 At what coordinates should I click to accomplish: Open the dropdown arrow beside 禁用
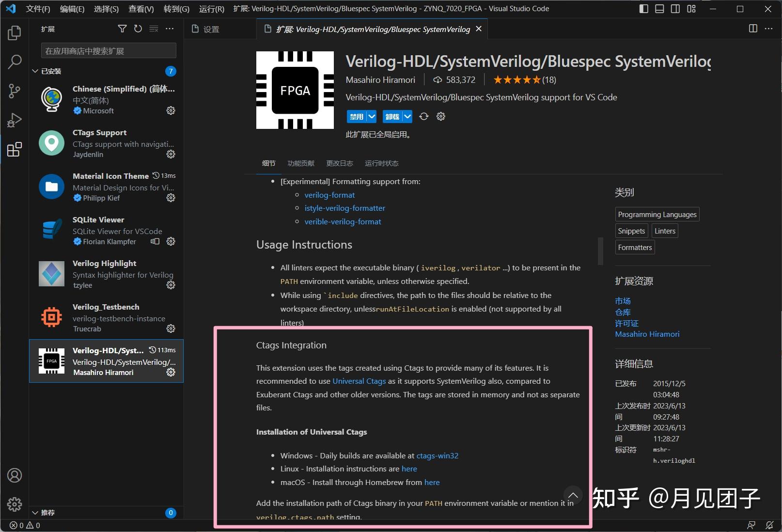[371, 116]
